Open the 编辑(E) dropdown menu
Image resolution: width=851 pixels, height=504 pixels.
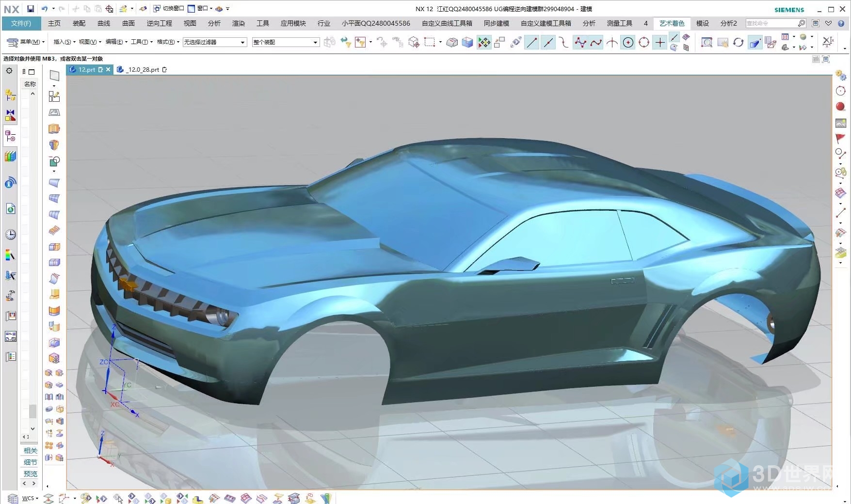tap(116, 42)
